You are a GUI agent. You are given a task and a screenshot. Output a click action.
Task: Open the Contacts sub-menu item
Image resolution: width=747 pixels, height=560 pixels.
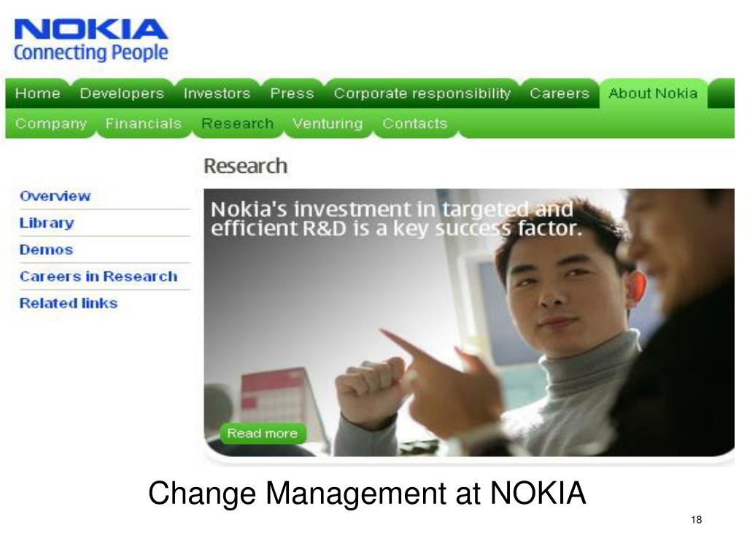(x=415, y=124)
